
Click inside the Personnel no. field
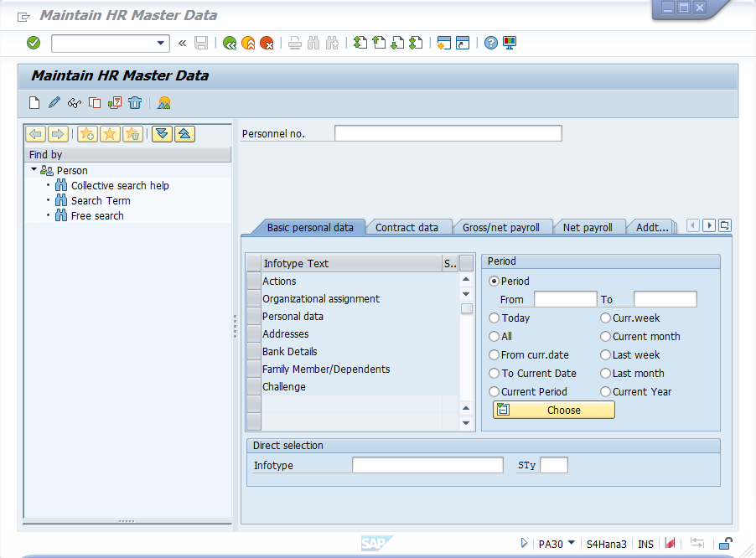click(x=448, y=132)
